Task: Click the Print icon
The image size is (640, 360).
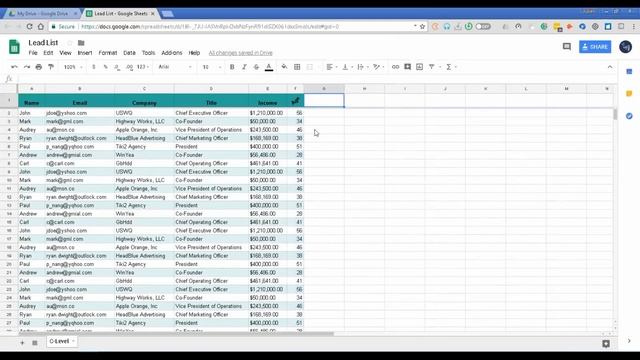Action: tap(39, 67)
